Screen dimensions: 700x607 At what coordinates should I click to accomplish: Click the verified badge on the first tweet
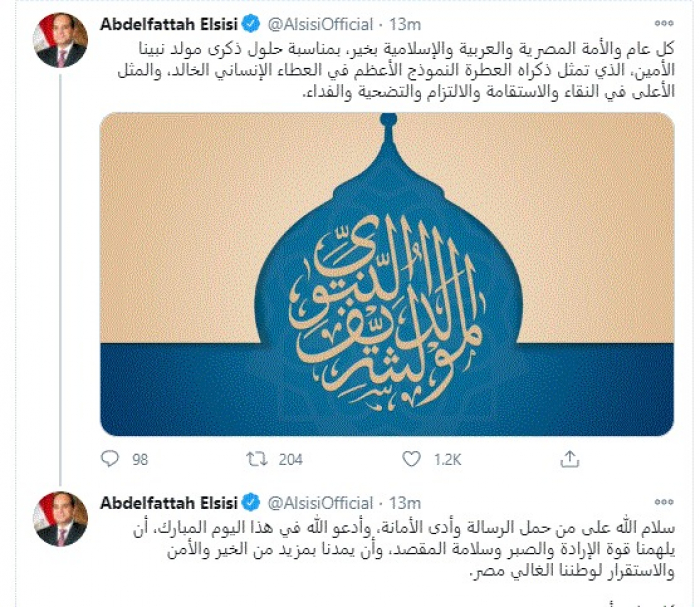tap(252, 22)
